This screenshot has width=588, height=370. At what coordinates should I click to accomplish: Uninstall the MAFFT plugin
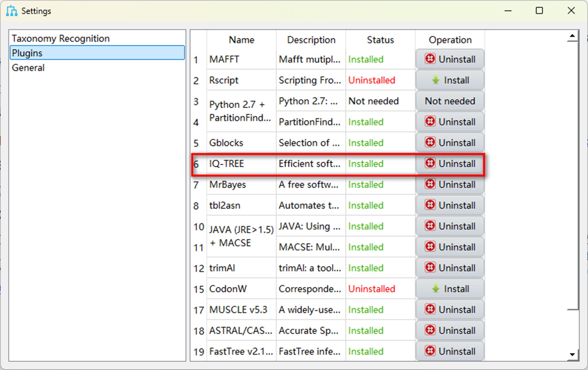click(x=450, y=59)
